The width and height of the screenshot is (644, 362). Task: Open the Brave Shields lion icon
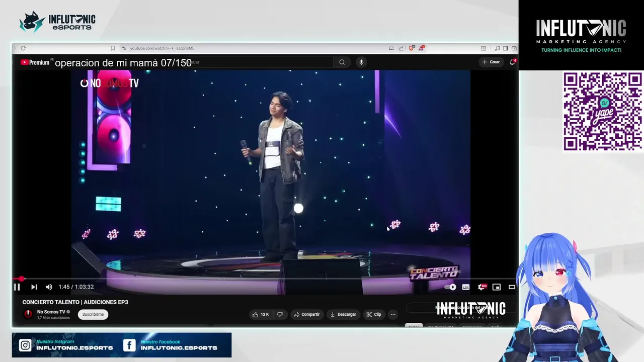(x=412, y=48)
